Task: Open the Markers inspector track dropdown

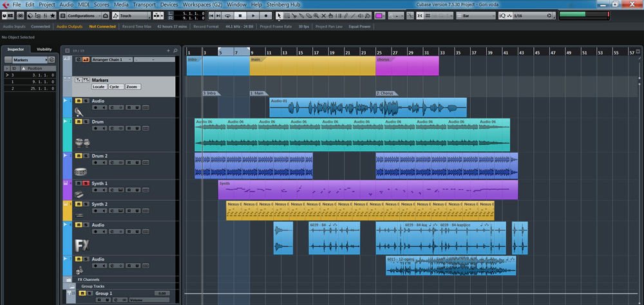Action: tap(30, 60)
